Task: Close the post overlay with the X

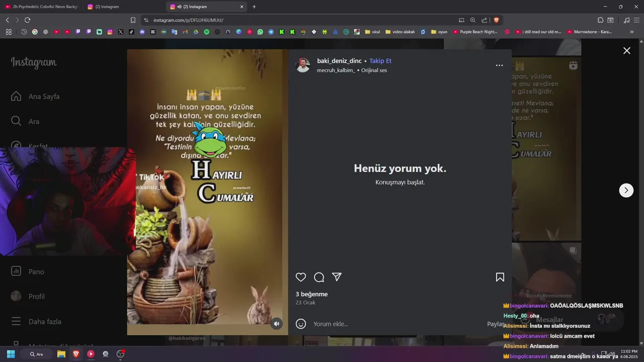Action: [627, 51]
